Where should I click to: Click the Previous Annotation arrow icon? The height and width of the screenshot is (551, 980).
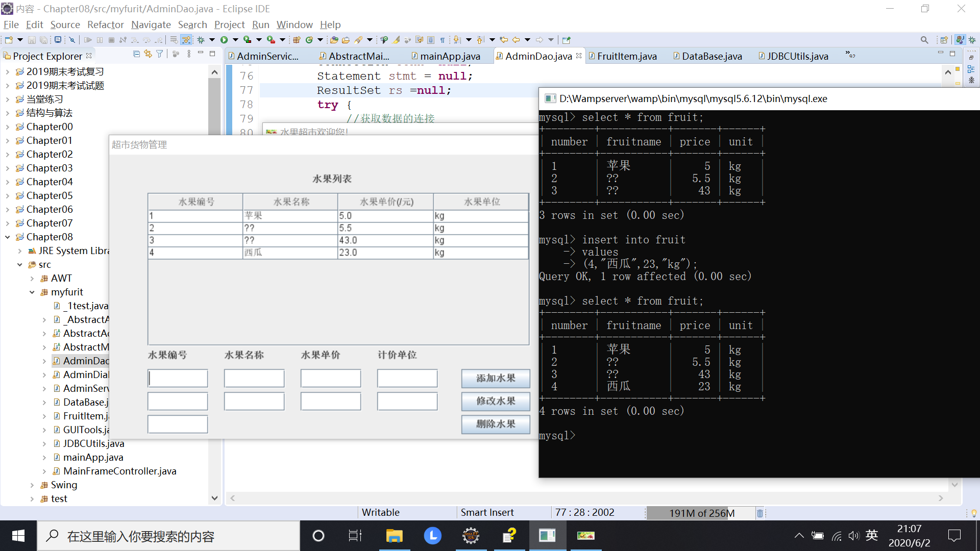[480, 40]
